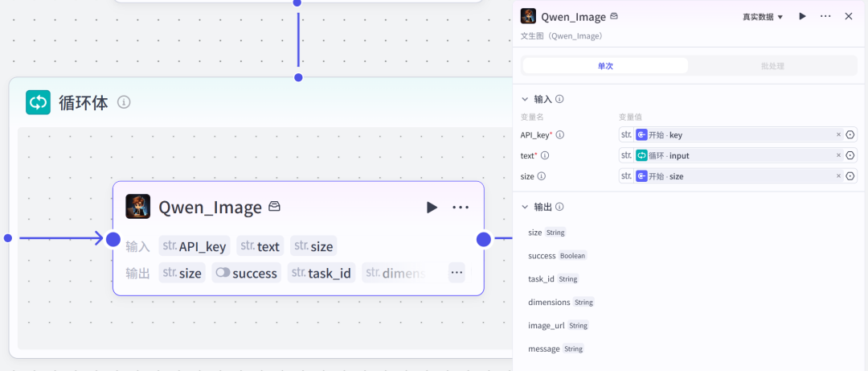Click the info icon next to 循环体
The width and height of the screenshot is (868, 371).
pyautogui.click(x=124, y=102)
